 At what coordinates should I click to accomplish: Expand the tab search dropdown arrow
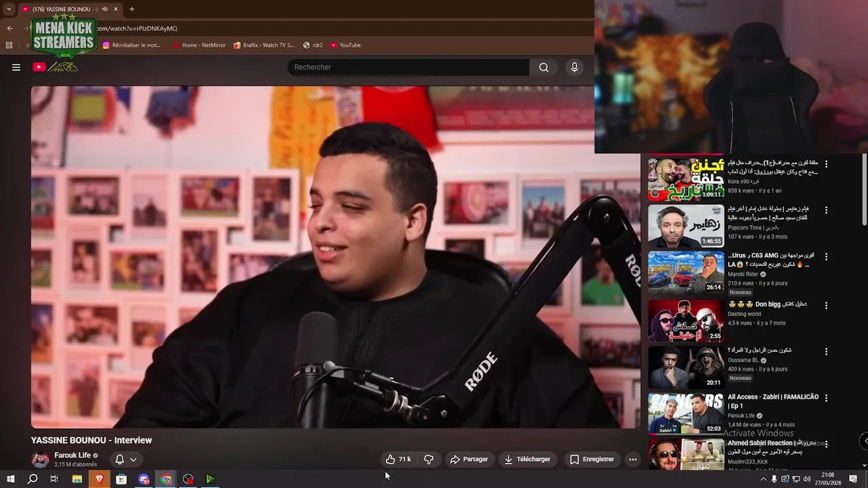tap(9, 9)
